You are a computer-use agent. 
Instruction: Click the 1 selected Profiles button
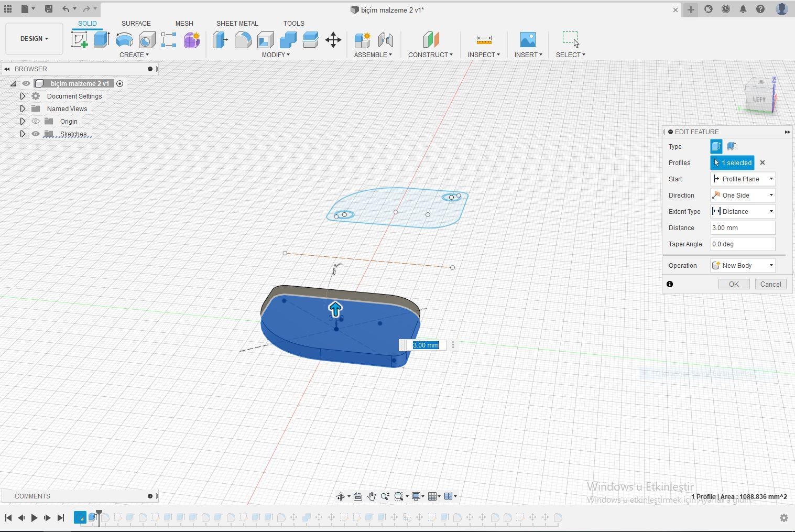click(732, 162)
